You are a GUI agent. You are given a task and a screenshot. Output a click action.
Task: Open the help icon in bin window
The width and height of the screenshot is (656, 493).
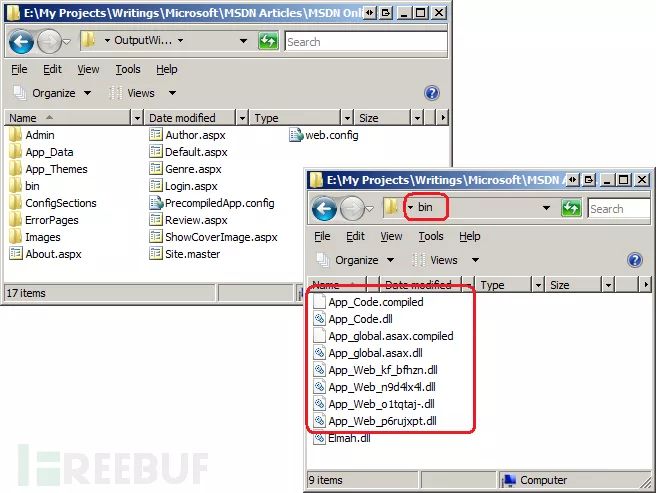pos(634,260)
